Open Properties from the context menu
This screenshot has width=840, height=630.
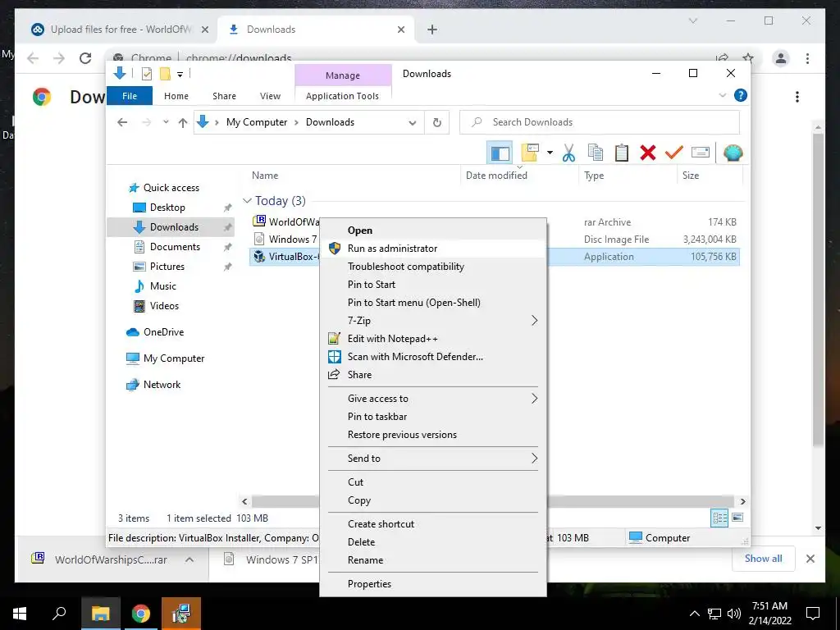(x=433, y=584)
